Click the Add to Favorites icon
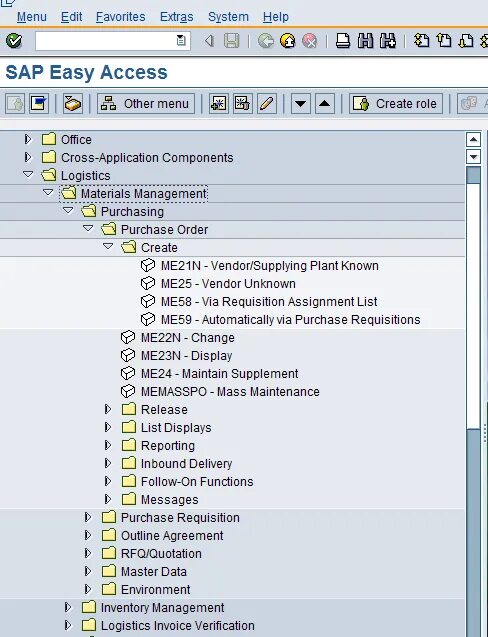 click(x=219, y=104)
